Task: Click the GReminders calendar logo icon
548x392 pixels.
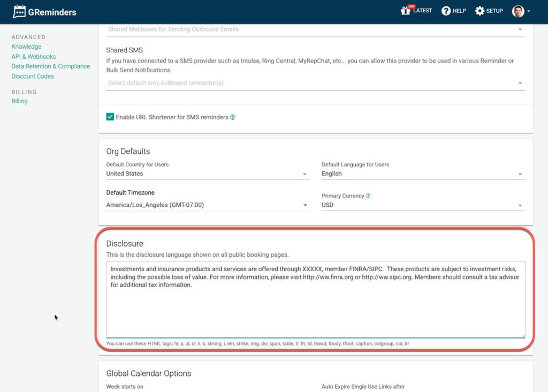Action: (19, 11)
